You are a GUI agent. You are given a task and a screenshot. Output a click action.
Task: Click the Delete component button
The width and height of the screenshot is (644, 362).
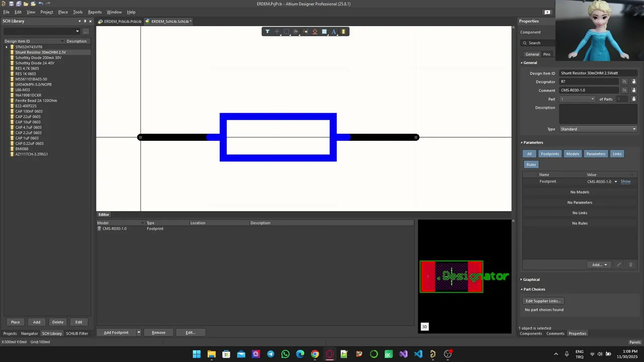tap(58, 322)
